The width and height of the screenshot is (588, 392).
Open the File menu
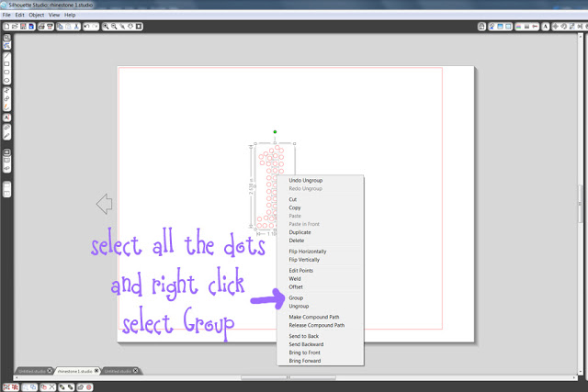7,16
